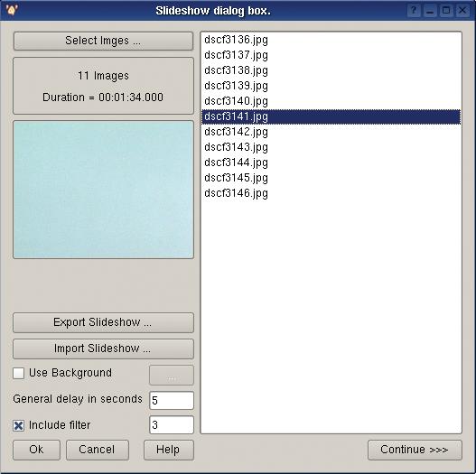This screenshot has height=474, width=476.
Task: Confirm with the Ok button
Action: pyautogui.click(x=36, y=450)
